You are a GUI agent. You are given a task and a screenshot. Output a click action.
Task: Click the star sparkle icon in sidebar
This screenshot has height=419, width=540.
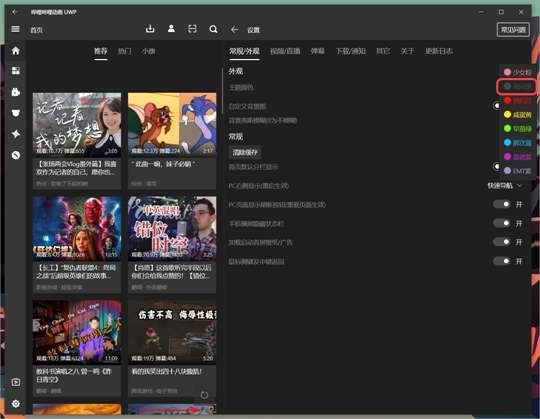(x=16, y=134)
